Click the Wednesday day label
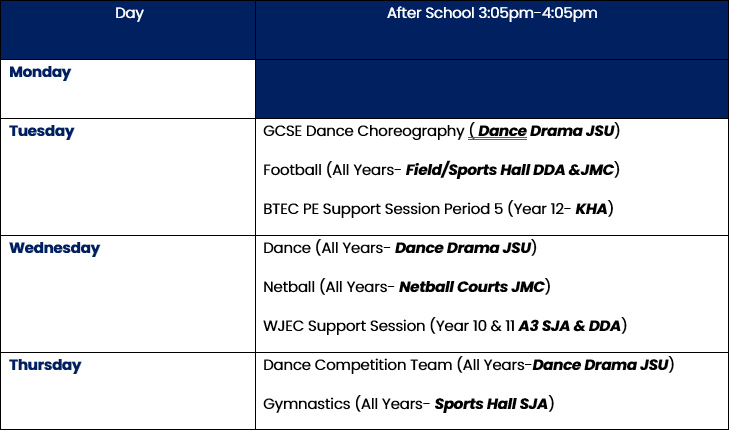The height and width of the screenshot is (430, 729). [54, 248]
